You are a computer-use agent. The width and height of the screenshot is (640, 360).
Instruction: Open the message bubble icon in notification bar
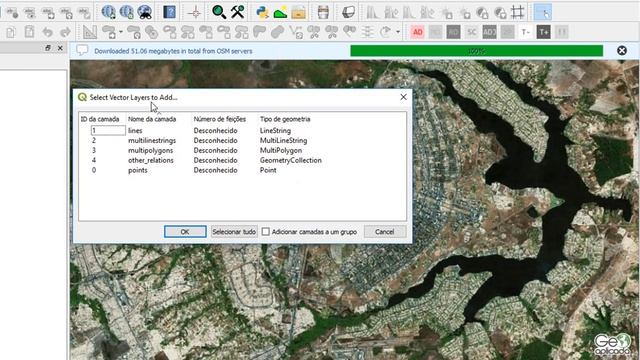coord(82,50)
